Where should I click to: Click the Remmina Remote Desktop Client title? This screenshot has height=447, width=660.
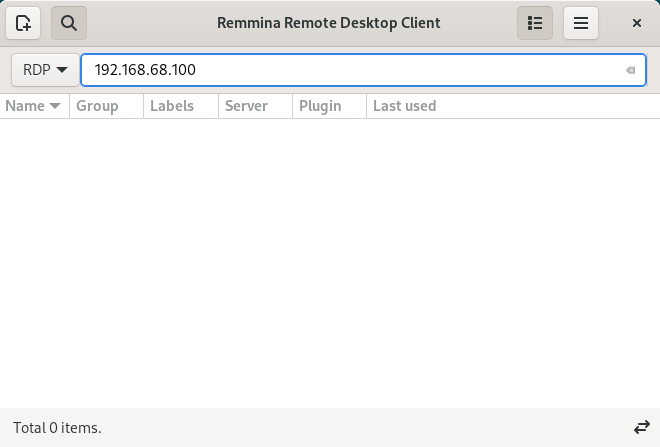(329, 22)
